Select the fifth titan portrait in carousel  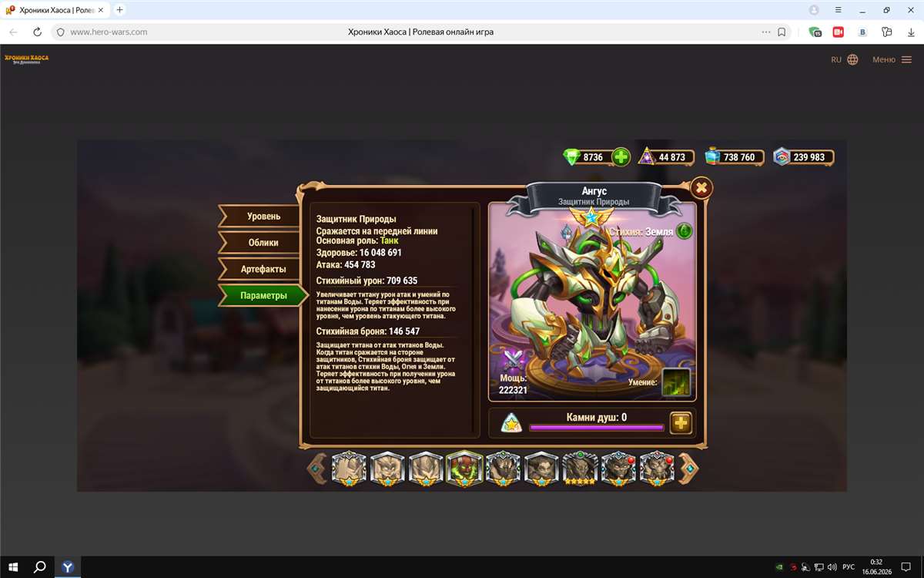[x=504, y=469]
